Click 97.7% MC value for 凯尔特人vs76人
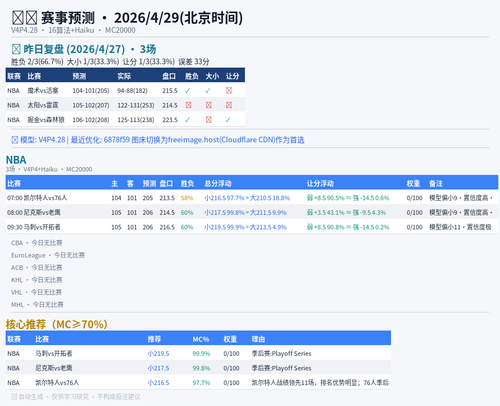 pyautogui.click(x=201, y=383)
